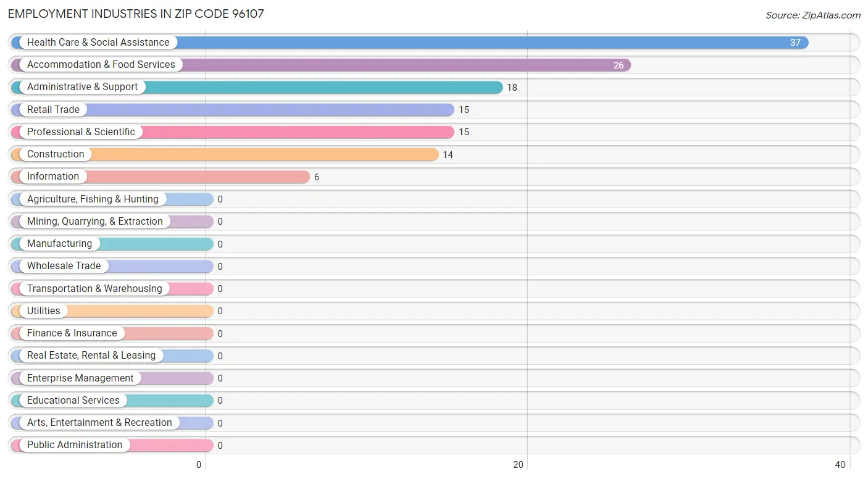Screen dimensions: 868x479
Task: Click the Information label
Action: click(53, 177)
